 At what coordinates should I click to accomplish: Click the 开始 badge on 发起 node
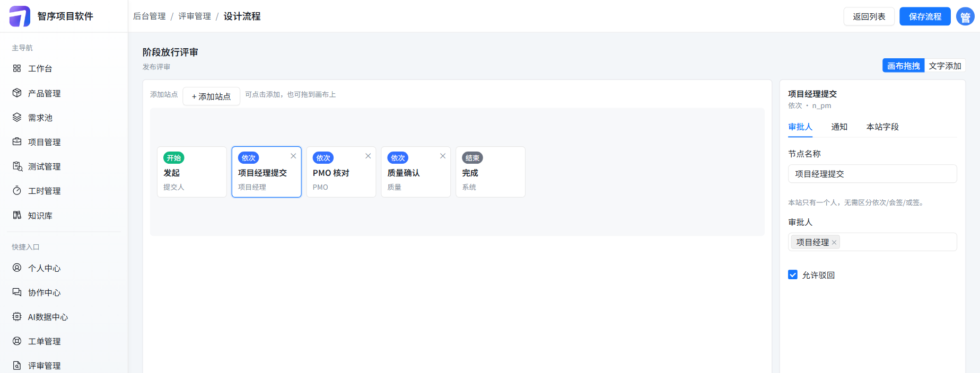174,158
